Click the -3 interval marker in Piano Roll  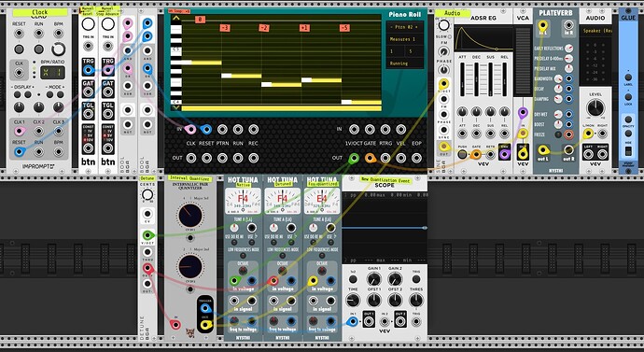(224, 28)
